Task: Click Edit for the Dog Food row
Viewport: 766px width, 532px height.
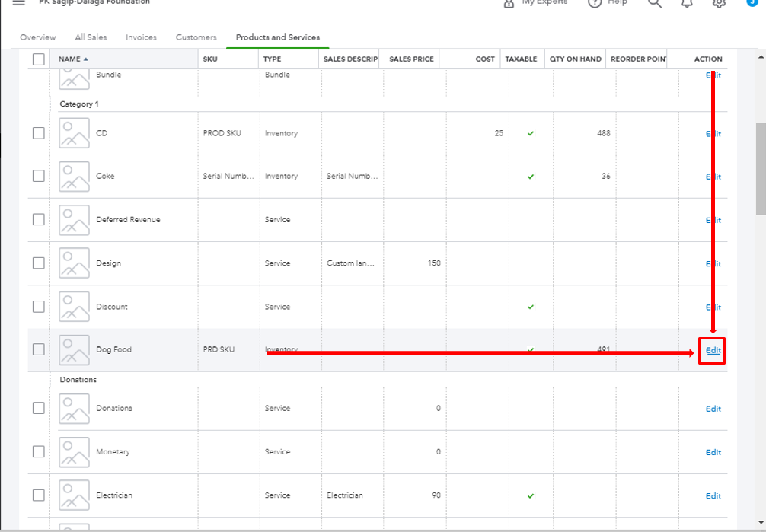Action: coord(713,350)
